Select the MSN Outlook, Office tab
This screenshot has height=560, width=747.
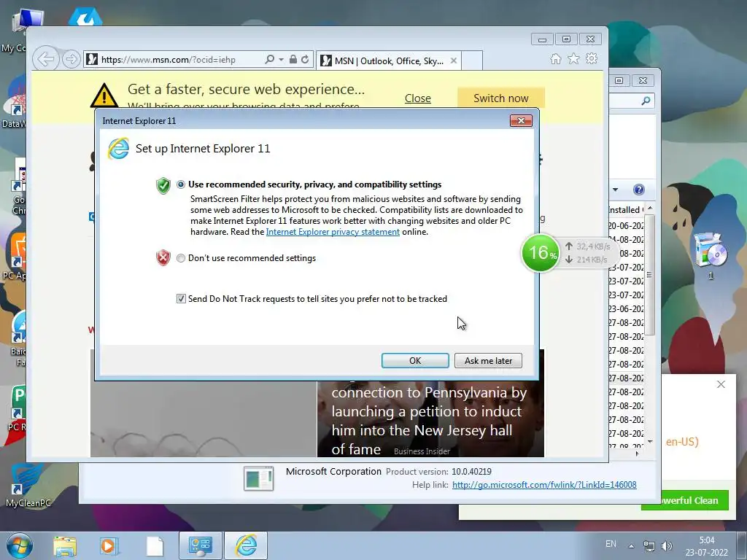tap(389, 61)
